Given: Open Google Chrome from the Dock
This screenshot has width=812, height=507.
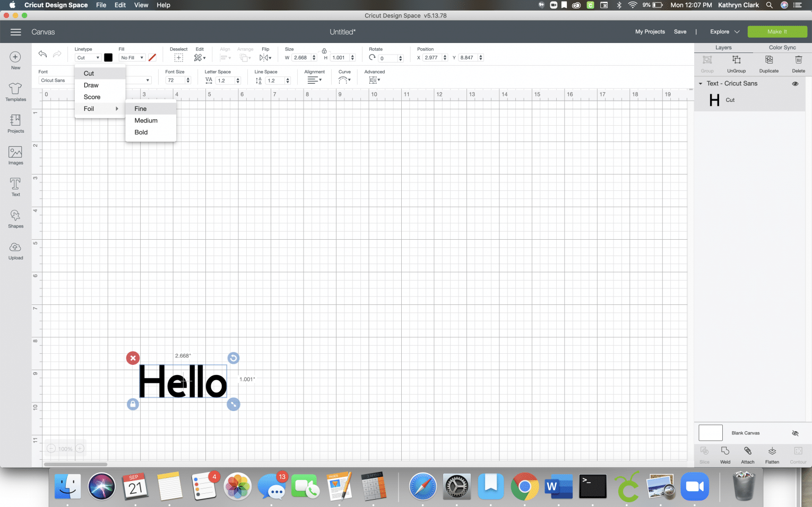Looking at the screenshot, I should [524, 486].
